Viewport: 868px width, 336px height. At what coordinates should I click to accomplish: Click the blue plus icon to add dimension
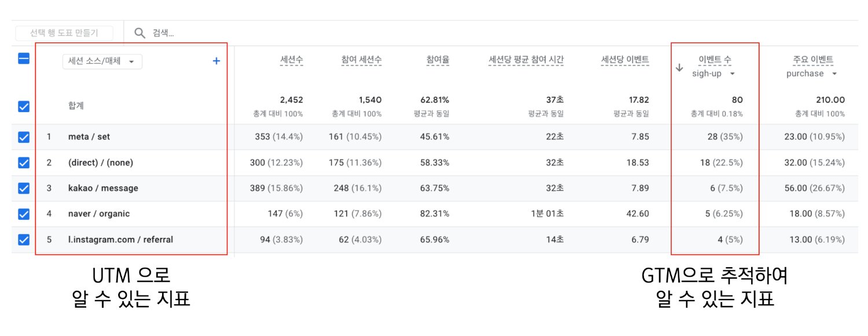pyautogui.click(x=216, y=61)
